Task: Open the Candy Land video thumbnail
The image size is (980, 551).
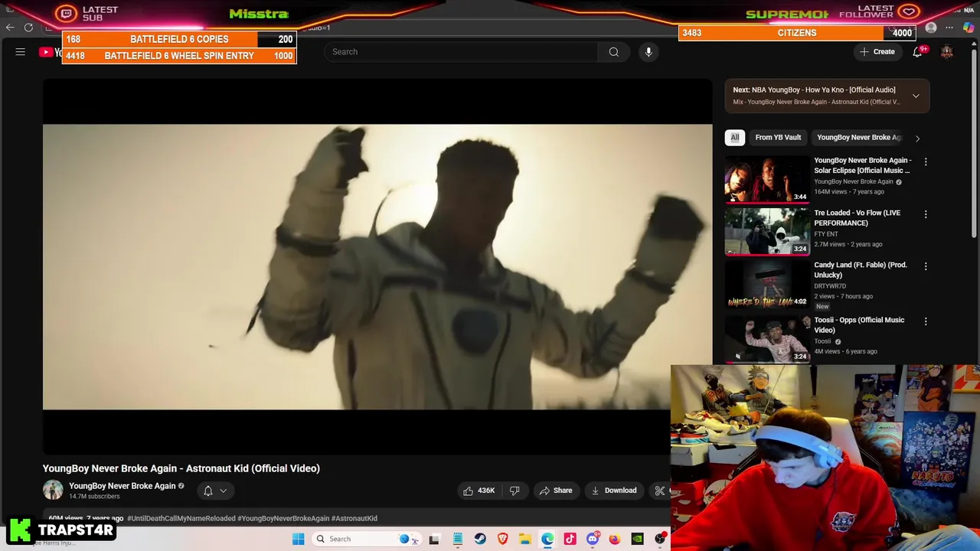Action: pyautogui.click(x=767, y=285)
